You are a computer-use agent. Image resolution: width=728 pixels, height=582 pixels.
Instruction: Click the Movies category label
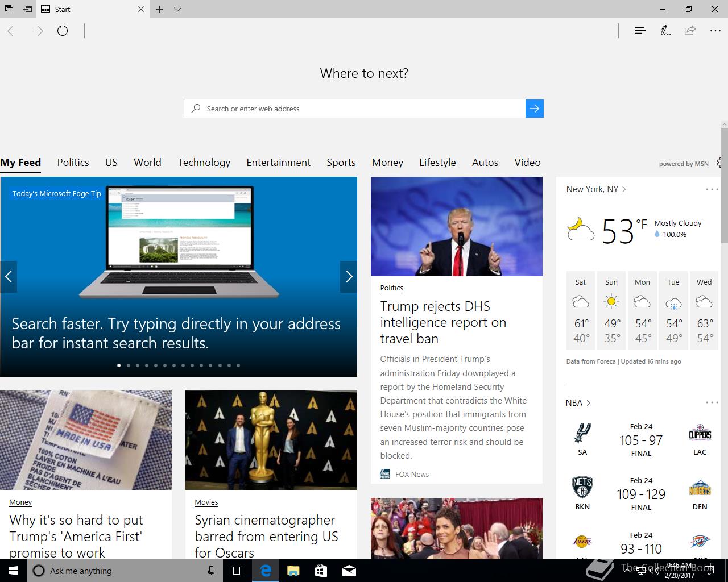(x=206, y=502)
